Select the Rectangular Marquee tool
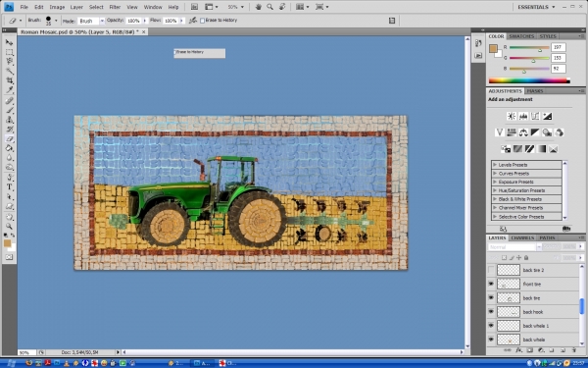This screenshot has height=368, width=588. coord(9,52)
